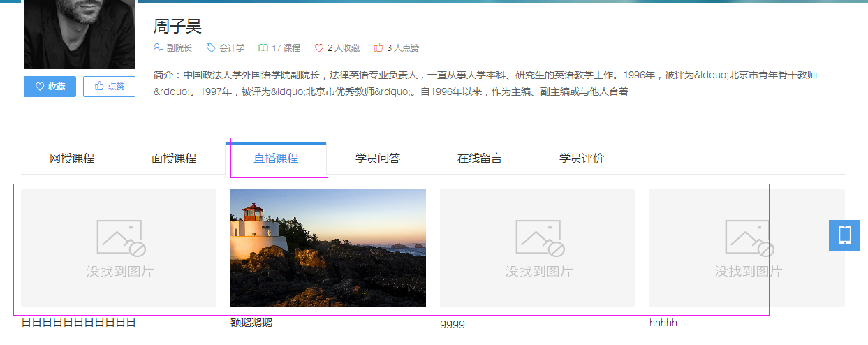Open the 额鹅鹅鹅 course title link

click(x=251, y=323)
